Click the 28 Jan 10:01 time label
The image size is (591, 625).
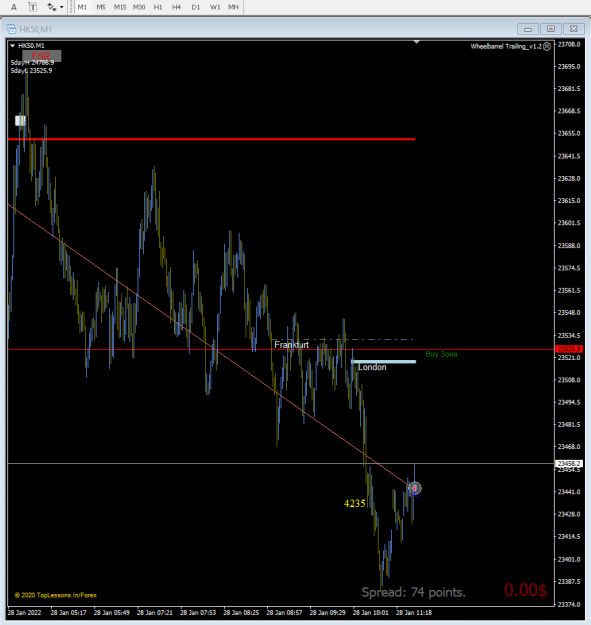pyautogui.click(x=371, y=613)
